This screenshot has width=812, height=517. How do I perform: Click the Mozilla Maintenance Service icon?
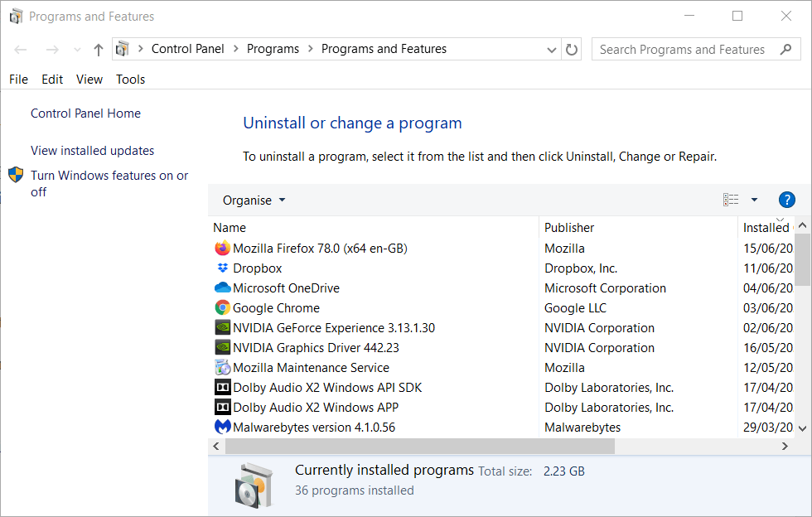point(223,367)
